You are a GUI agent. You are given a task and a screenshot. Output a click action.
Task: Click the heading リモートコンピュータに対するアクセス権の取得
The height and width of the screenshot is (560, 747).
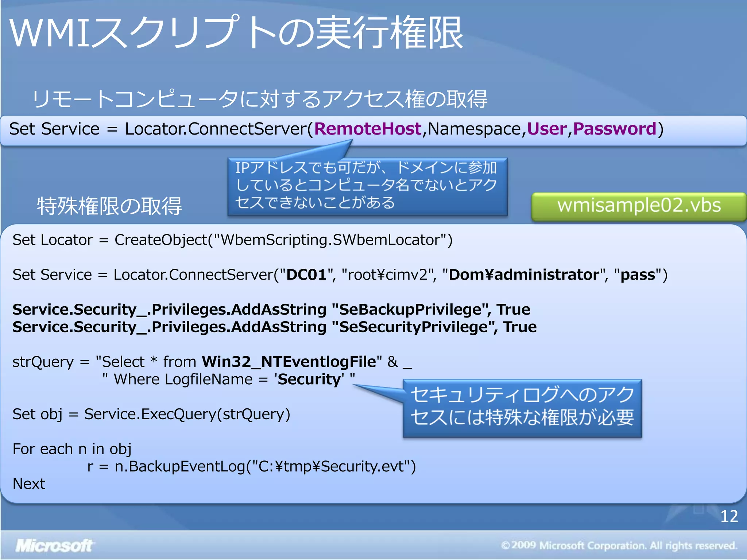260,99
